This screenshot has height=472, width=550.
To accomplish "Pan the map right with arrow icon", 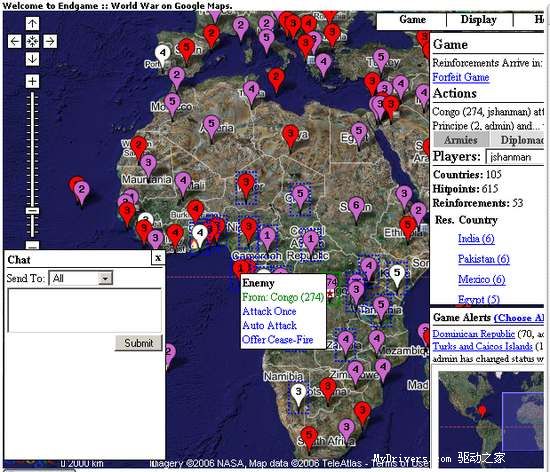I will pos(50,41).
